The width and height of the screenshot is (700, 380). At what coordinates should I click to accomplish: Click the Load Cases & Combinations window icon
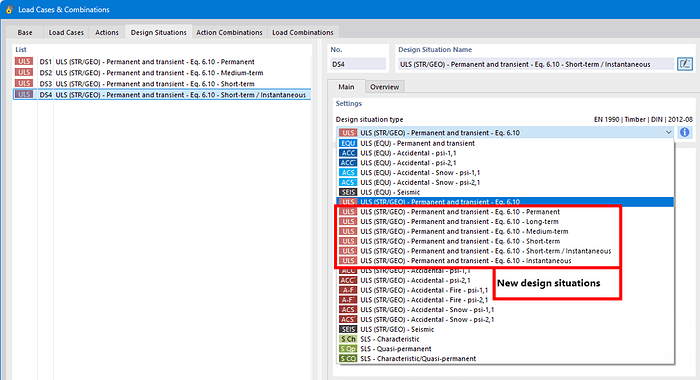[9, 9]
